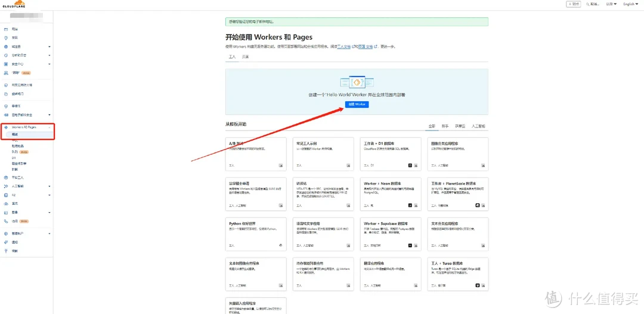Click the clock Analytics and Logs icon in the sidebar
This screenshot has height=314, width=644.
click(6, 55)
